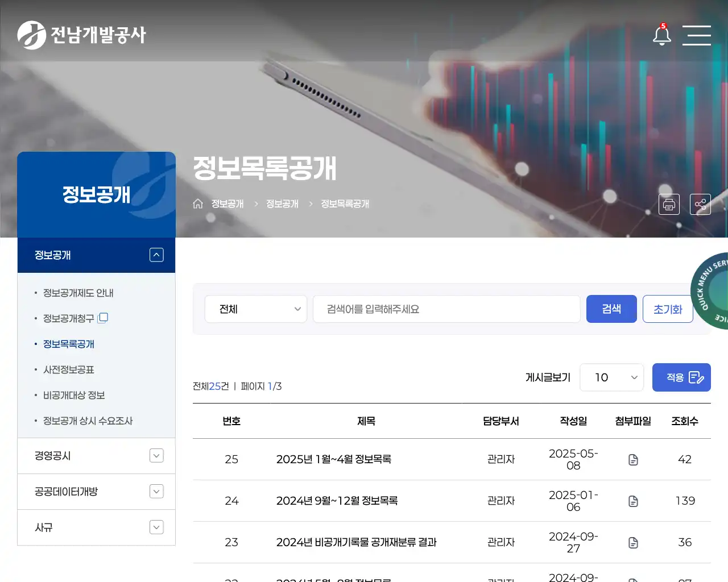Click the 전체25건 total count text
Screen dimensions: 728x582
[x=211, y=386]
